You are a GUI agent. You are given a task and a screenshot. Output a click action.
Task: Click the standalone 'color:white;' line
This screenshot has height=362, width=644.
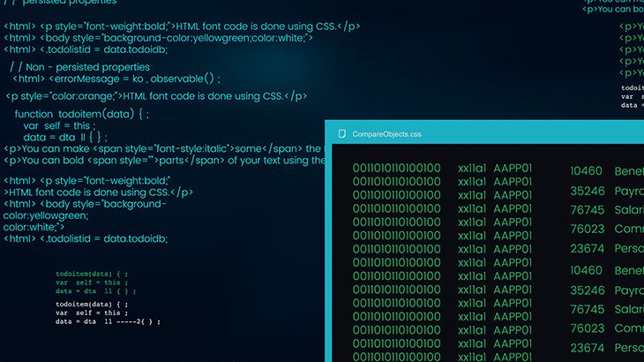click(34, 227)
